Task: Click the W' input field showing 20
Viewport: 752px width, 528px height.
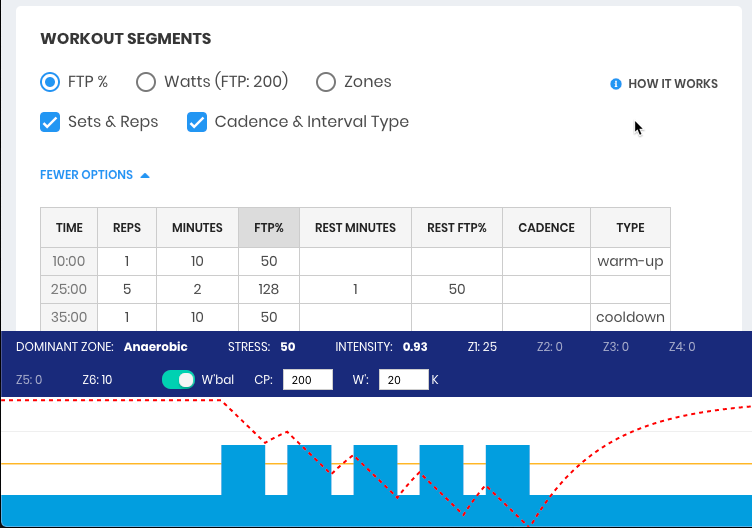Action: [x=404, y=380]
